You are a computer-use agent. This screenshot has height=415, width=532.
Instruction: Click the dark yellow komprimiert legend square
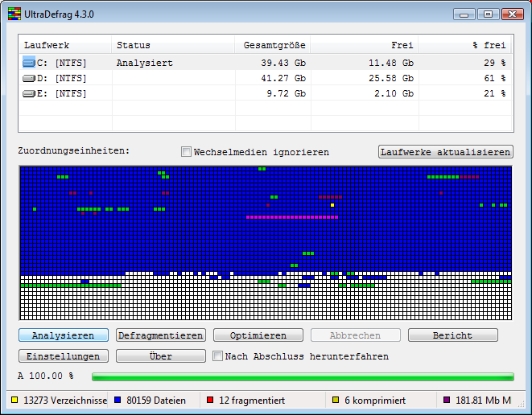336,400
